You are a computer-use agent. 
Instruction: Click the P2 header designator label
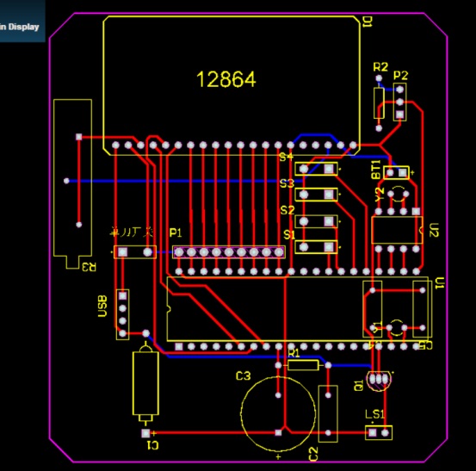(x=401, y=75)
